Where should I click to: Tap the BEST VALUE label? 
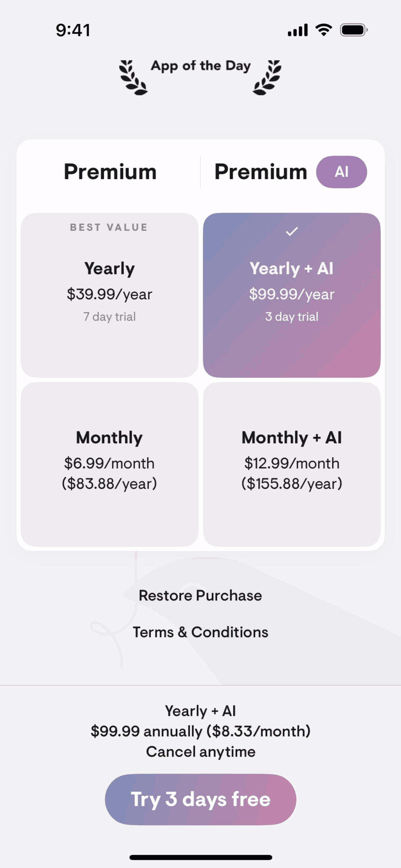point(109,228)
